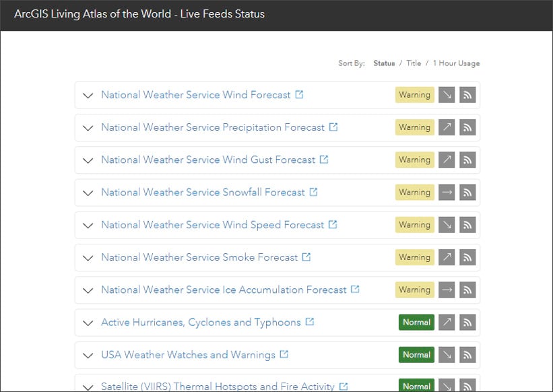Open RSS feed for Wind Forecast
This screenshot has height=392, width=553.
[467, 95]
